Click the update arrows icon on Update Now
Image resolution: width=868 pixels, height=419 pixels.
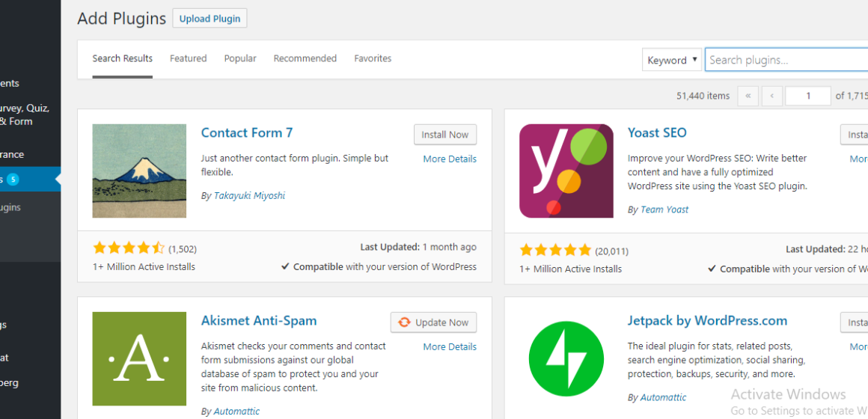404,322
